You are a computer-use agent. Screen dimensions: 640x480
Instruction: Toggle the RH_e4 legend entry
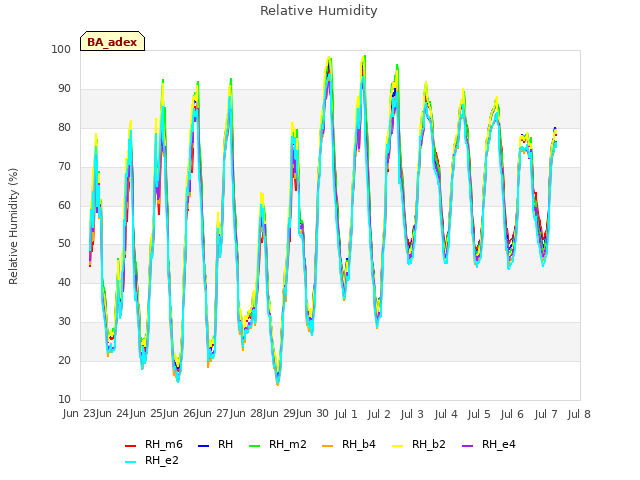pos(489,444)
